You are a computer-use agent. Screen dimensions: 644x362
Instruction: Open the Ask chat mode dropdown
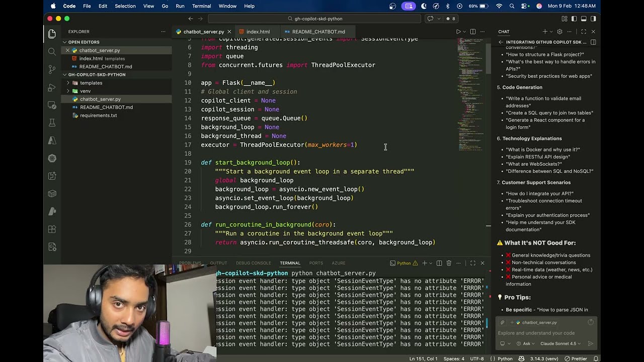527,344
